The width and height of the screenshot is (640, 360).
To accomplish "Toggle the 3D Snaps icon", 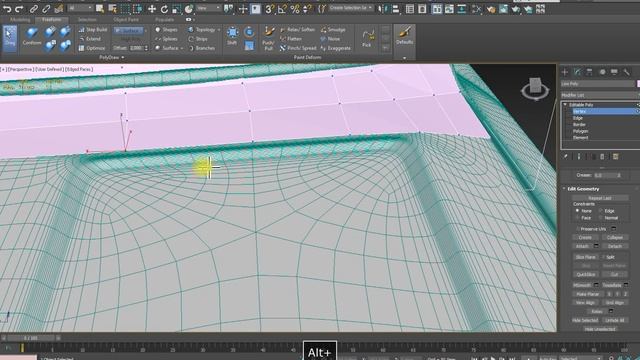I will coord(269,9).
